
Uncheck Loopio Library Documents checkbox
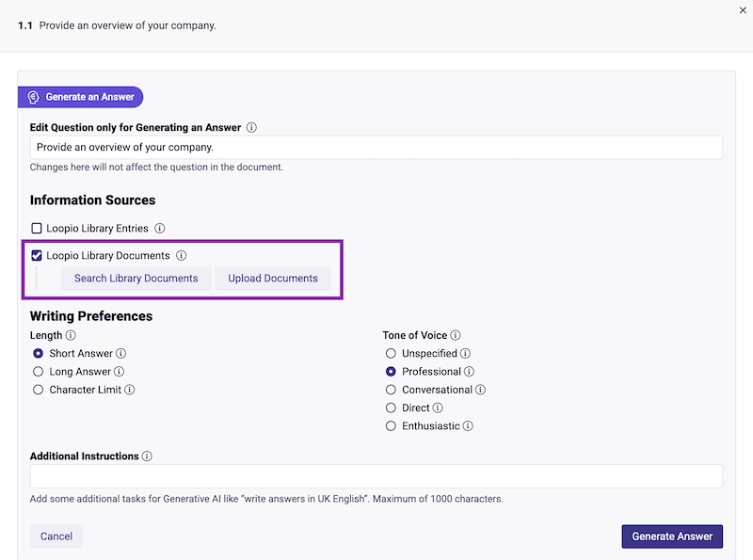click(x=37, y=255)
